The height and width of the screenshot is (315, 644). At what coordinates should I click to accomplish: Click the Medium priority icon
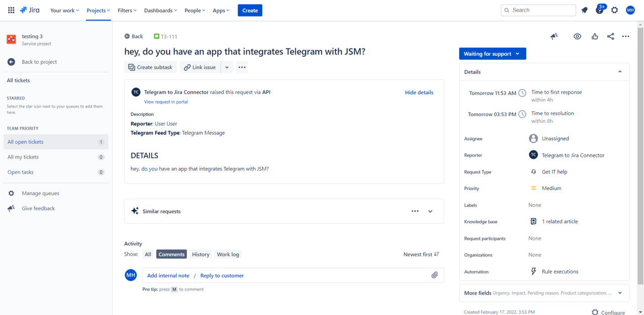[x=534, y=188]
